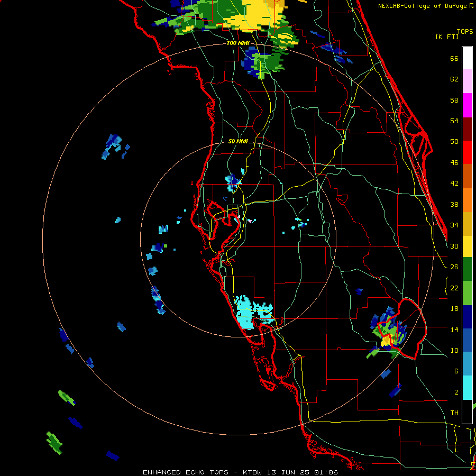
Task: Click the 2 legend value
Action: [456, 392]
